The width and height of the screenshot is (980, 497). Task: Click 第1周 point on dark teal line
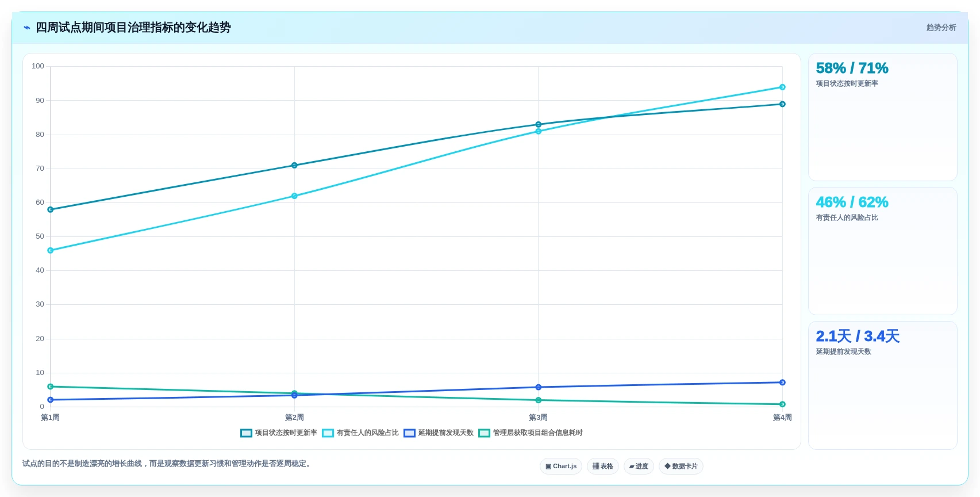[x=51, y=210]
